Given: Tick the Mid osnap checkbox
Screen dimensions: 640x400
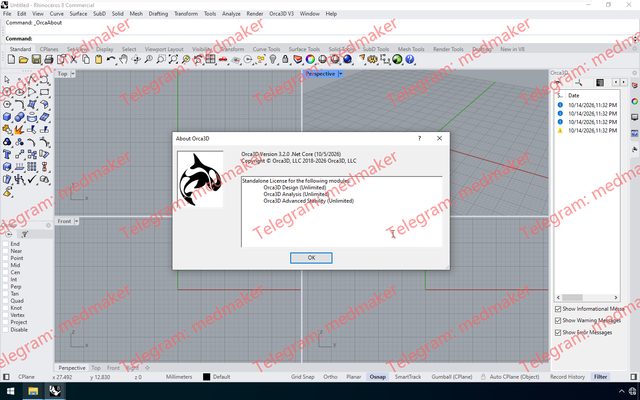Looking at the screenshot, I should pyautogui.click(x=6, y=265).
